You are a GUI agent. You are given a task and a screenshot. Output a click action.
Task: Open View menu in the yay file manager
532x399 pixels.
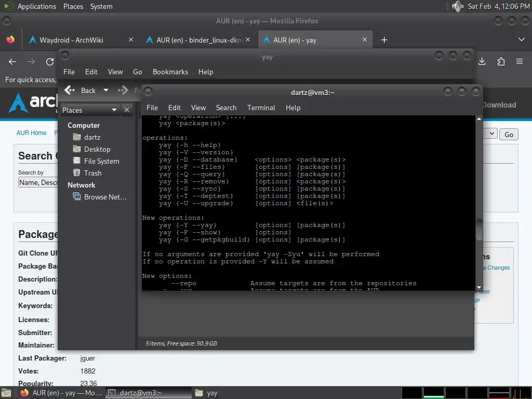(115, 72)
